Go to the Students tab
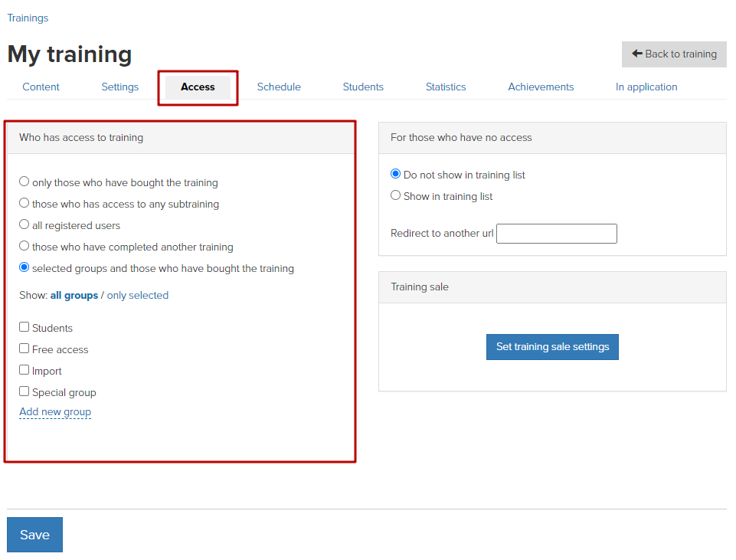The height and width of the screenshot is (560, 736). (363, 87)
